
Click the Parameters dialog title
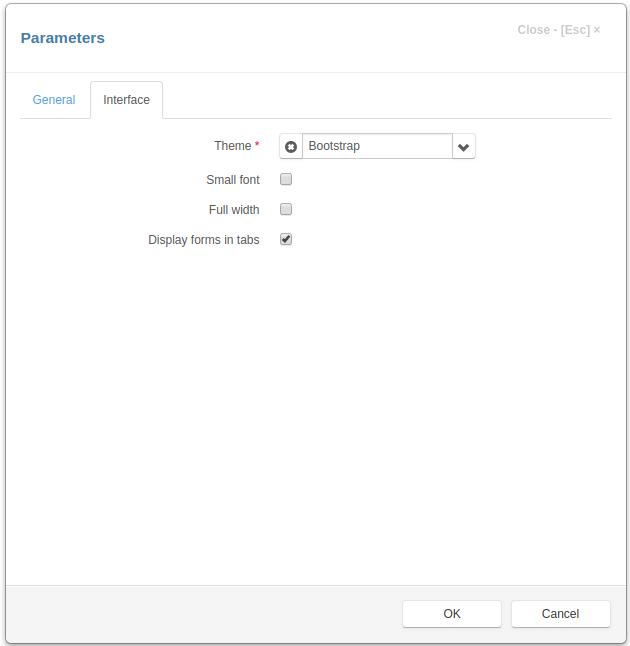tap(63, 38)
